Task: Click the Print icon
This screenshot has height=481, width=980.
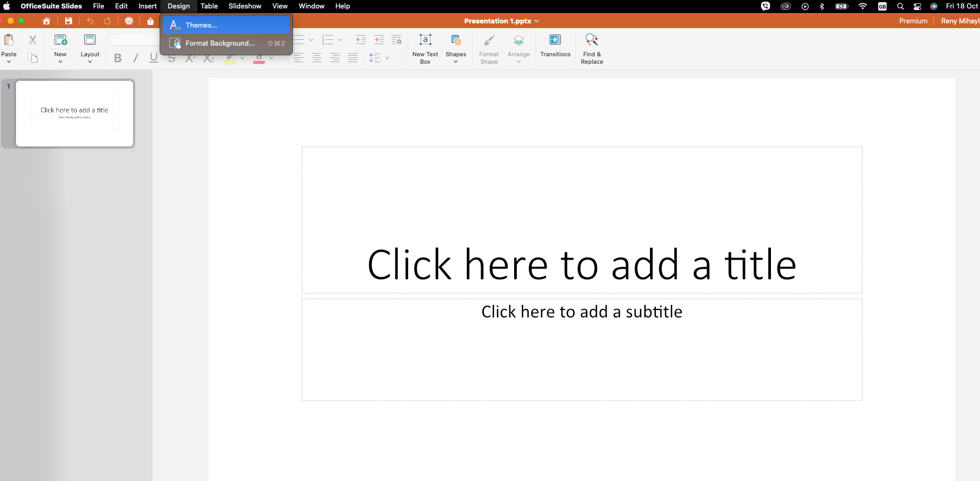Action: (x=129, y=21)
